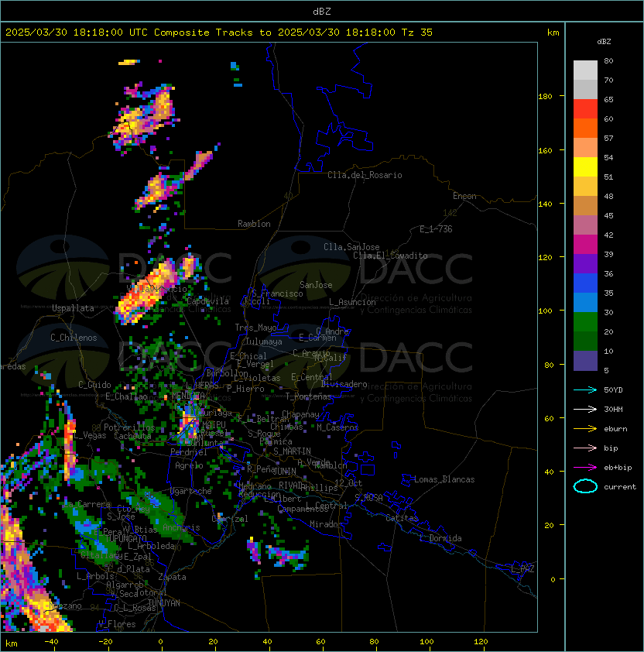644x652 pixels.
Task: Click the 'km' label at bottom-left corner
Action: (x=12, y=643)
